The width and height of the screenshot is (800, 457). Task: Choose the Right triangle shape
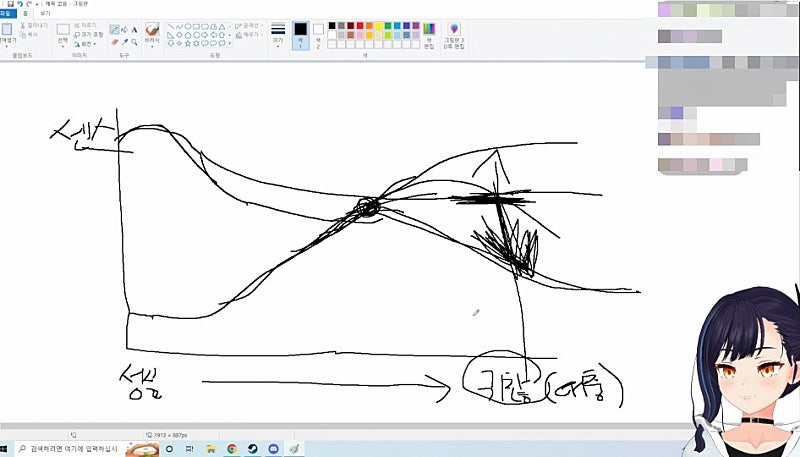point(171,35)
